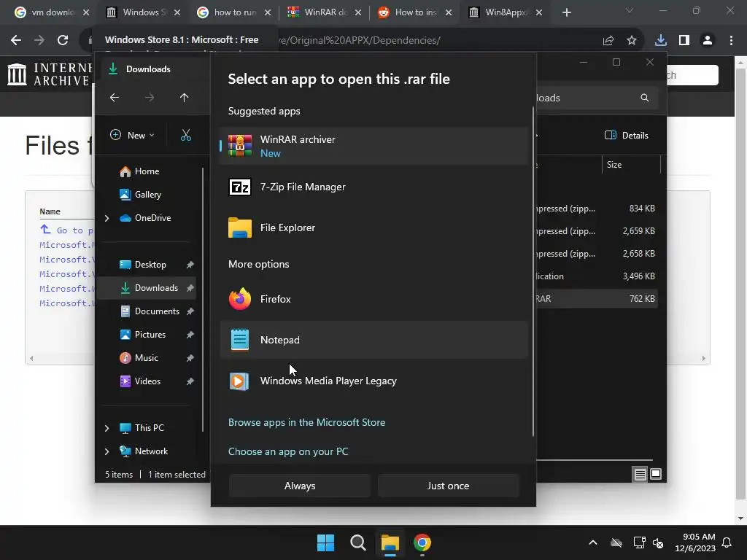Expand the This PC tree node
Viewport: 747px width, 560px height.
point(107,428)
